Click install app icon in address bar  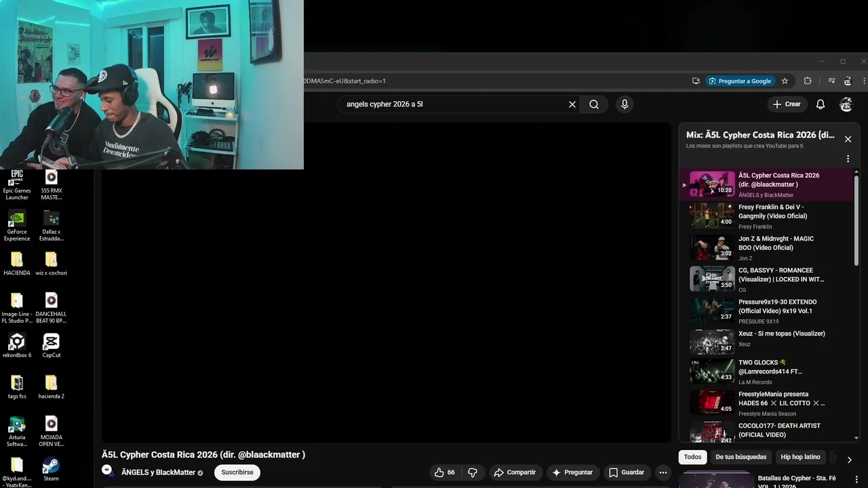point(696,81)
